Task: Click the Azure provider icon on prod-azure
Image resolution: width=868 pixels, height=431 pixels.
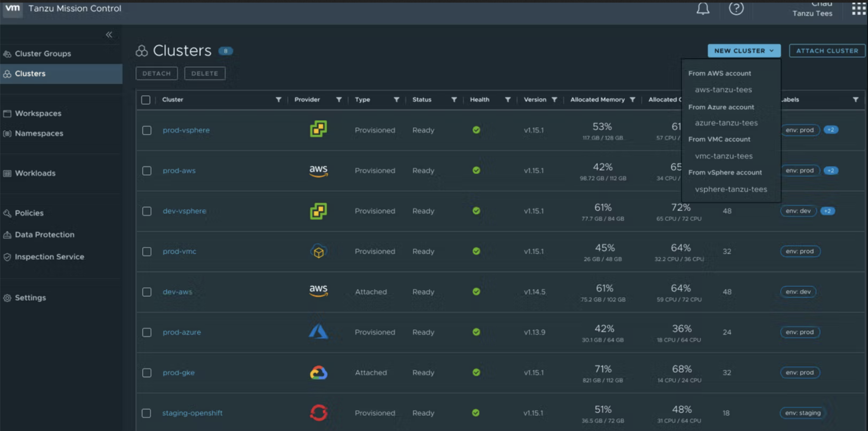Action: [319, 331]
